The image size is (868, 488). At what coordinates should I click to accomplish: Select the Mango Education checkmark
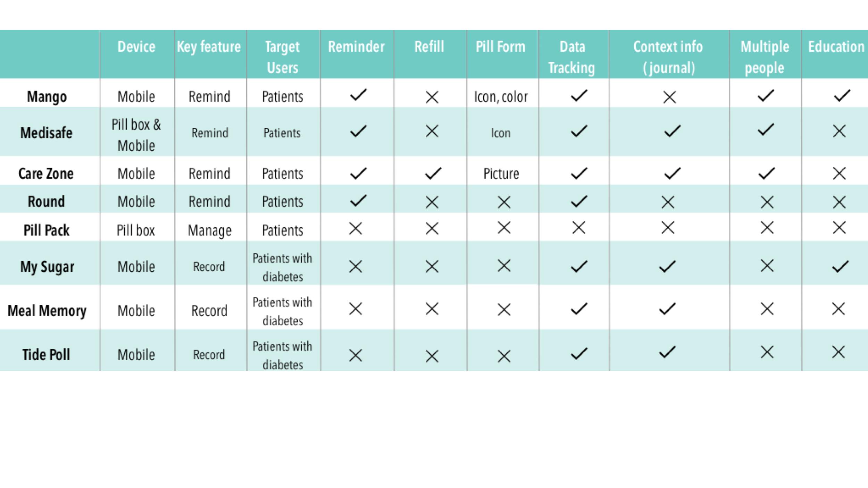pyautogui.click(x=842, y=95)
